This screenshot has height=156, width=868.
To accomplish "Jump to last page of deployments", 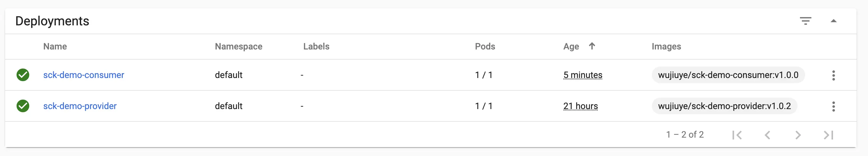I will 828,135.
